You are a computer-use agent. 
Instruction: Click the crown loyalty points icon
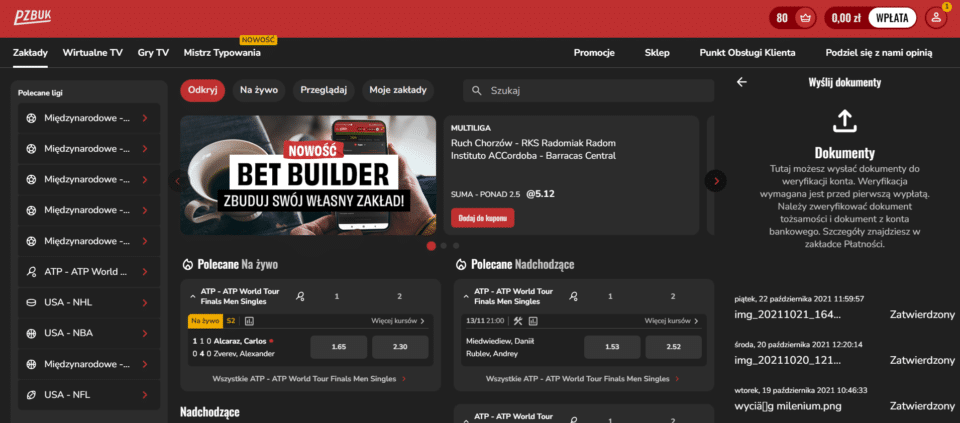(806, 18)
